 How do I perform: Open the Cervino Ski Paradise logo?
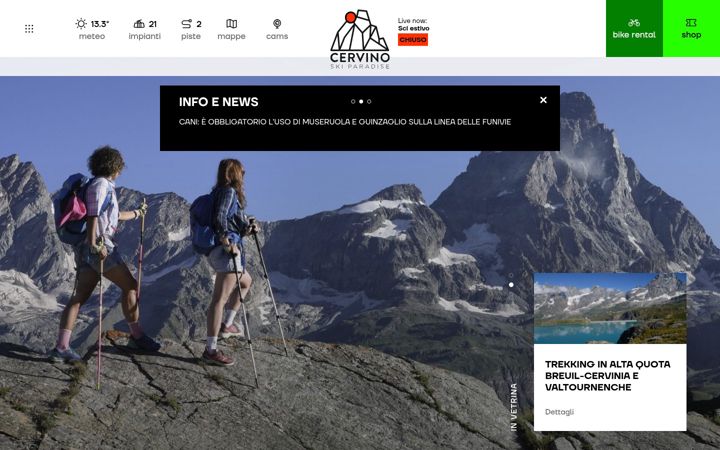360,39
